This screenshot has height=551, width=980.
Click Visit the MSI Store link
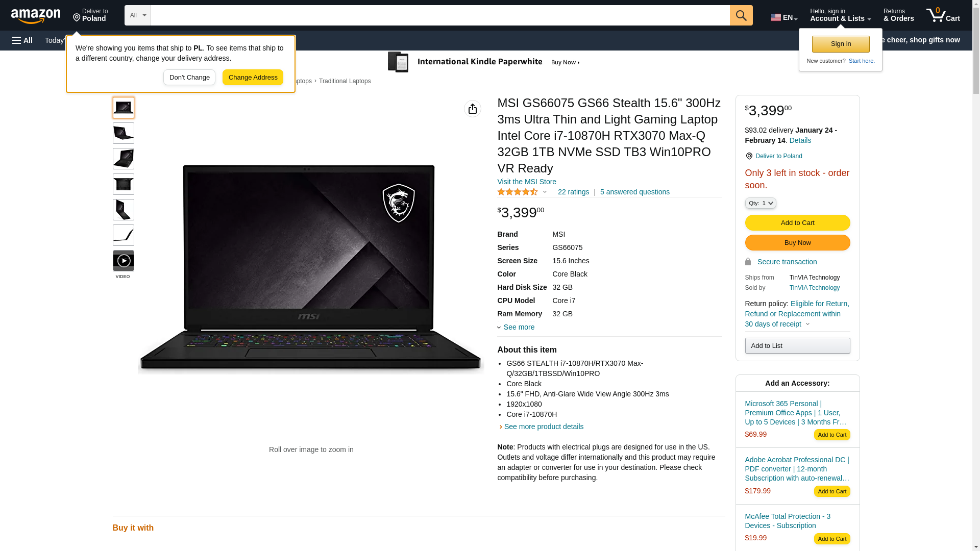[527, 182]
